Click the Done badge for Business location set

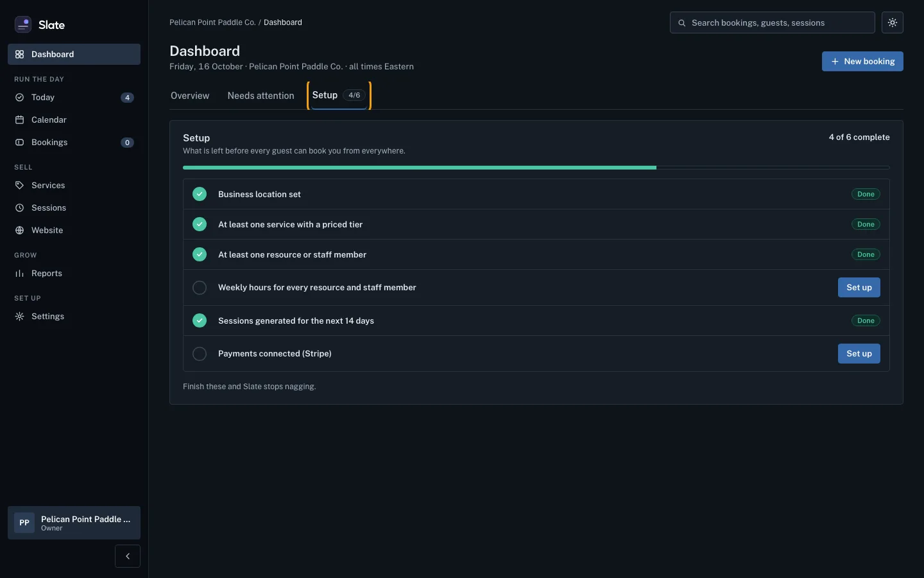pyautogui.click(x=866, y=194)
